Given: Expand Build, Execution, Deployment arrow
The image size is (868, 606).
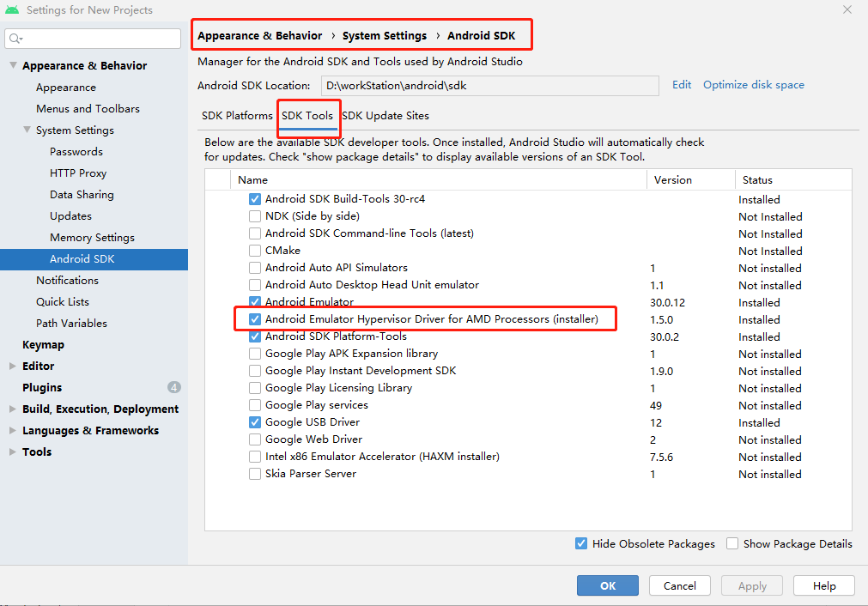Looking at the screenshot, I should tap(13, 409).
